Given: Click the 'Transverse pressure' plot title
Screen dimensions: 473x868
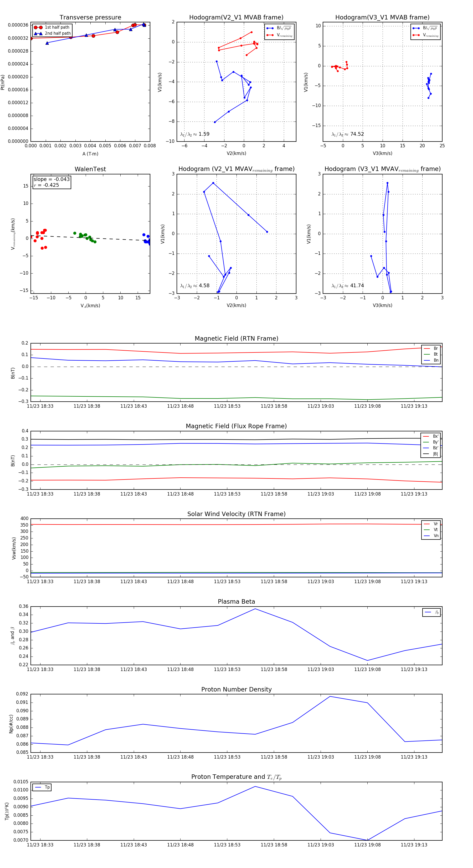Looking at the screenshot, I should [x=90, y=17].
